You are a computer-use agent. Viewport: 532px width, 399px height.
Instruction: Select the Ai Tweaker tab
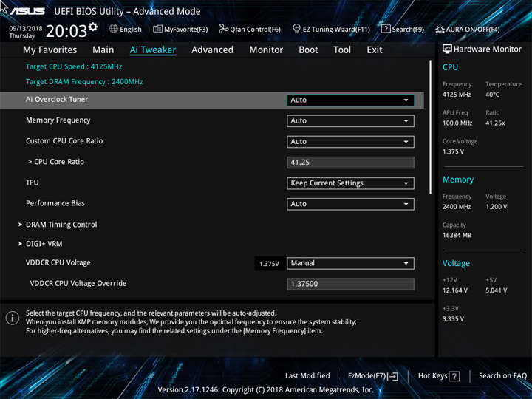[153, 50]
